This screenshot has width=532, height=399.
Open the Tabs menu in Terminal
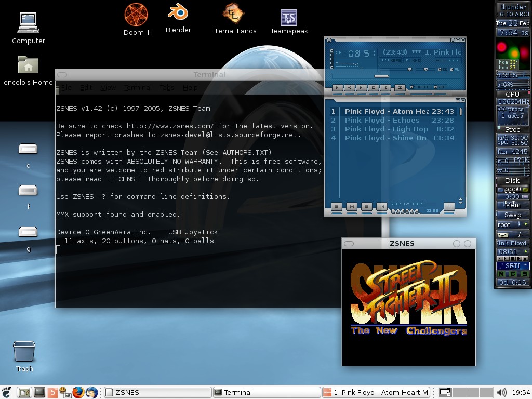tap(167, 87)
